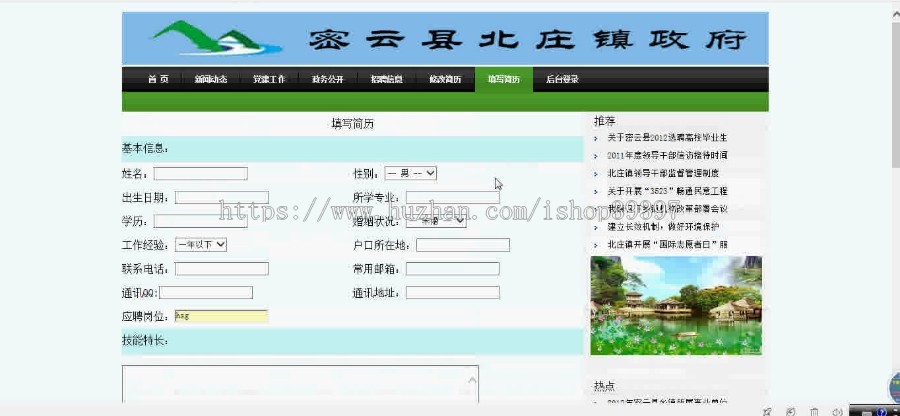The image size is (900, 416).
Task: Select the active 填写简历 tab
Action: (x=503, y=80)
